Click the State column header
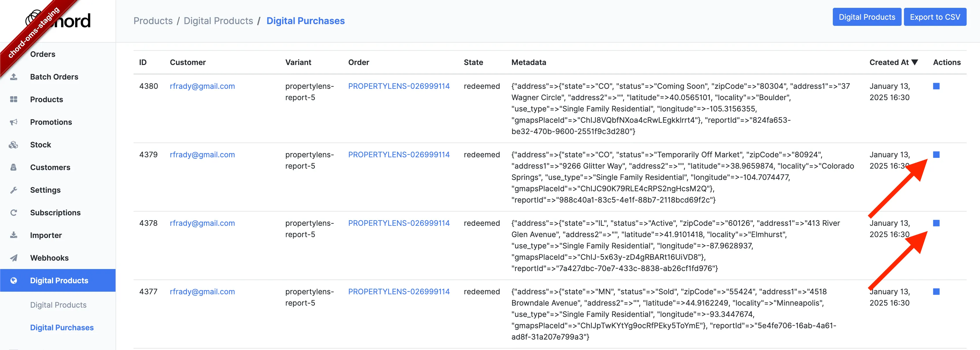Image resolution: width=980 pixels, height=350 pixels. point(473,62)
